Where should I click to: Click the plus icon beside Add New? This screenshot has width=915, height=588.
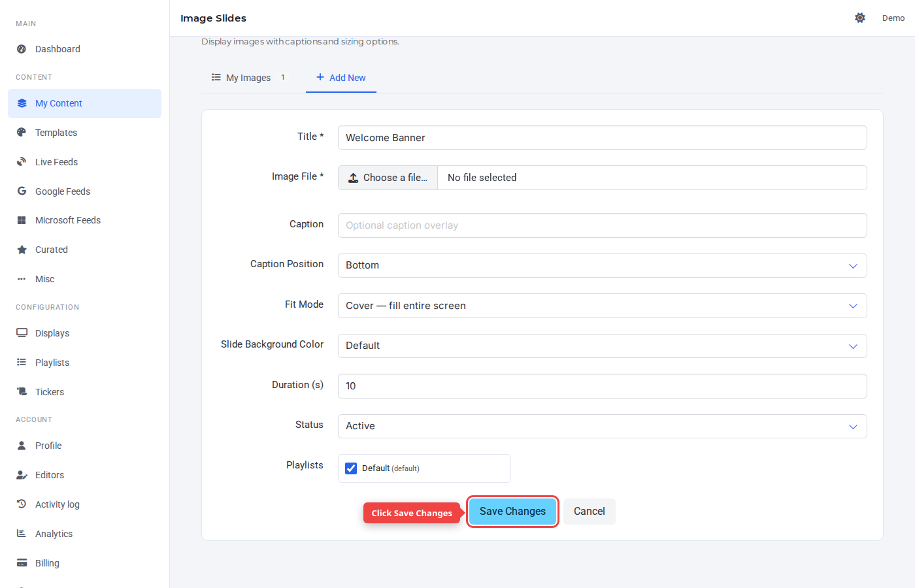tap(320, 77)
